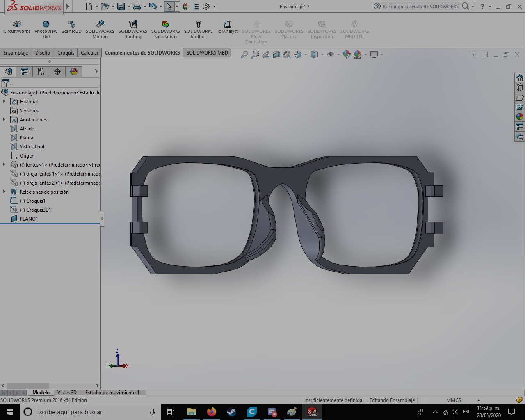Open the Apply Scene dropdown arrow
Viewport: 525px width, 420px height.
tap(365, 55)
